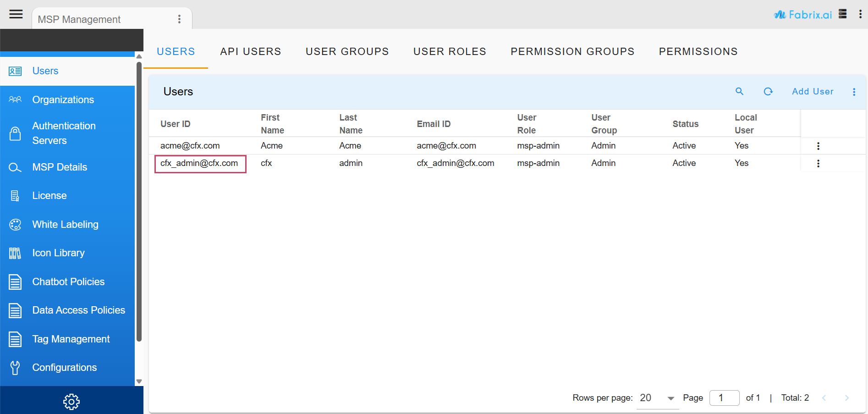Image resolution: width=868 pixels, height=414 pixels.
Task: Switch to the PERMISSION GROUPS tab
Action: 572,51
